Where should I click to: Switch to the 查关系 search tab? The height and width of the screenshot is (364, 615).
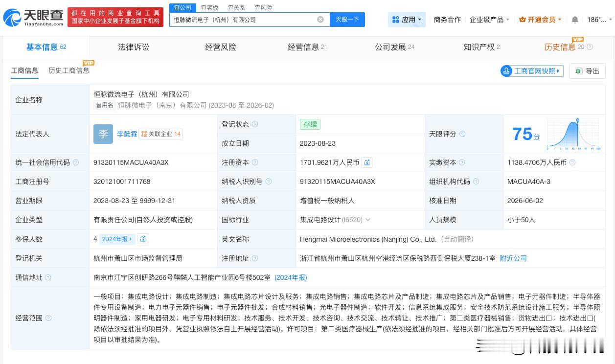236,8
